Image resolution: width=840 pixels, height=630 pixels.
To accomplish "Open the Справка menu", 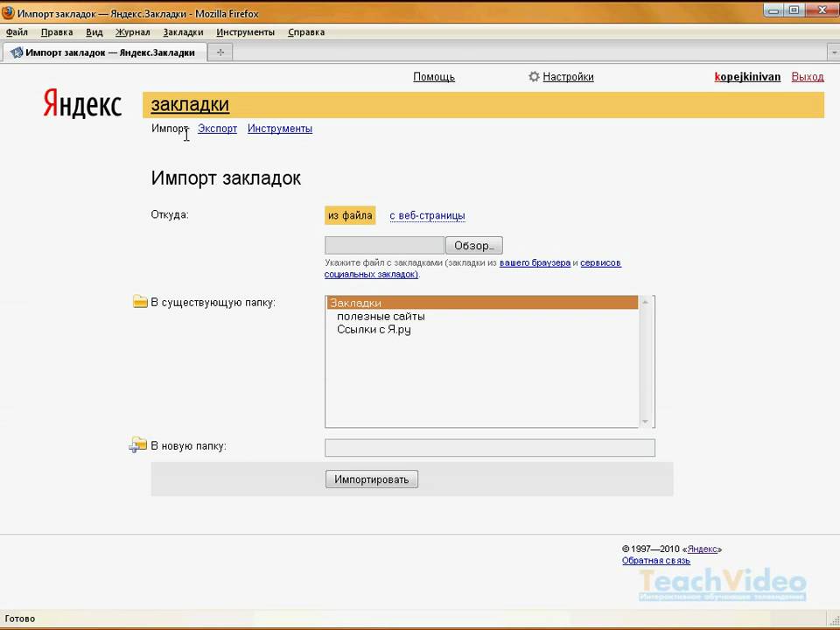I will coord(306,32).
